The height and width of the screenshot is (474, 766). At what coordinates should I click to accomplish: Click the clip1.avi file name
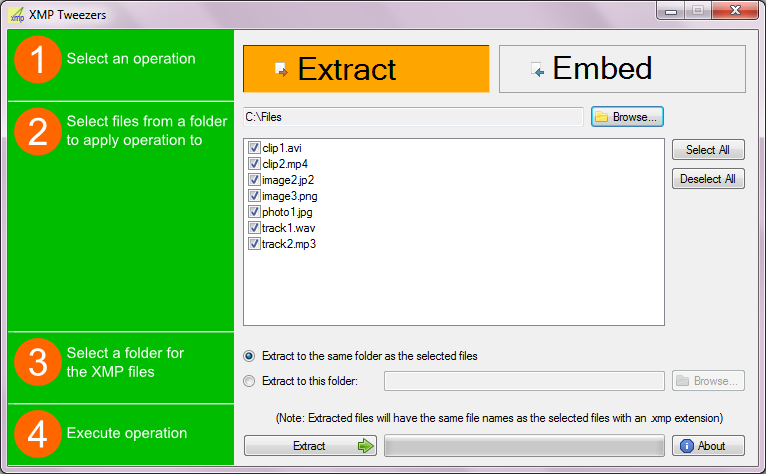coord(282,148)
